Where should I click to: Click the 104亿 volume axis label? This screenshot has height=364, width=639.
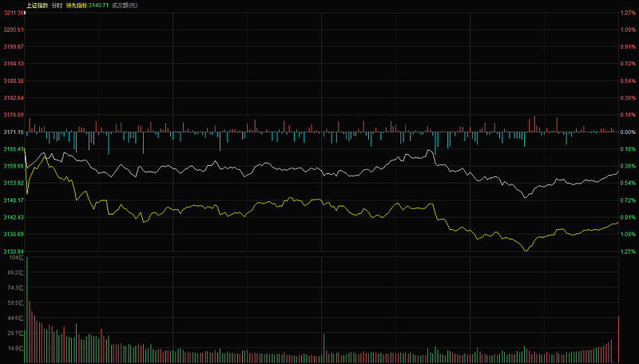point(16,257)
